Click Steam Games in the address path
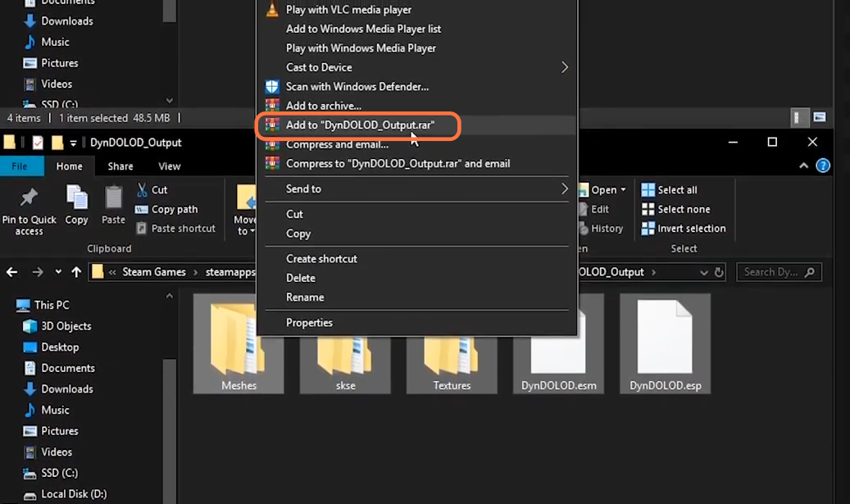The height and width of the screenshot is (504, 850). pyautogui.click(x=154, y=272)
